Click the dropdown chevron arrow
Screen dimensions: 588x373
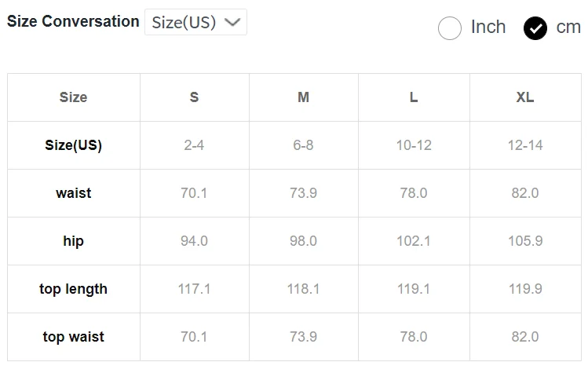(232, 22)
